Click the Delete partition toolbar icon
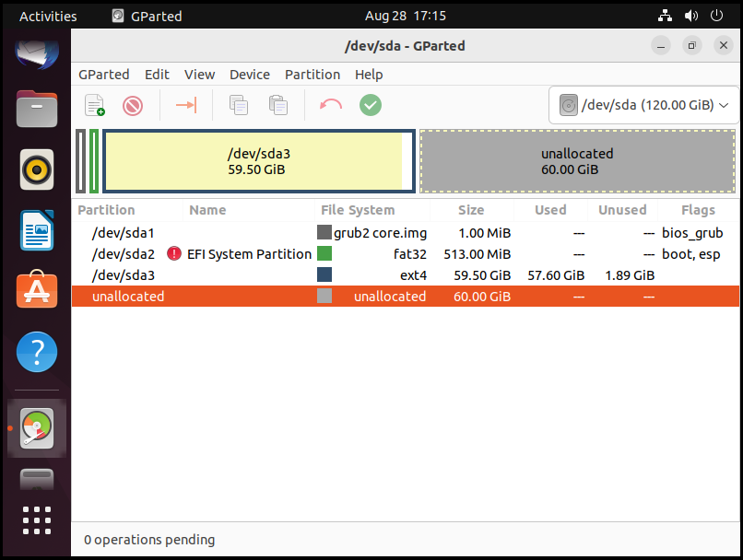Screen dimensions: 743x560 point(133,105)
